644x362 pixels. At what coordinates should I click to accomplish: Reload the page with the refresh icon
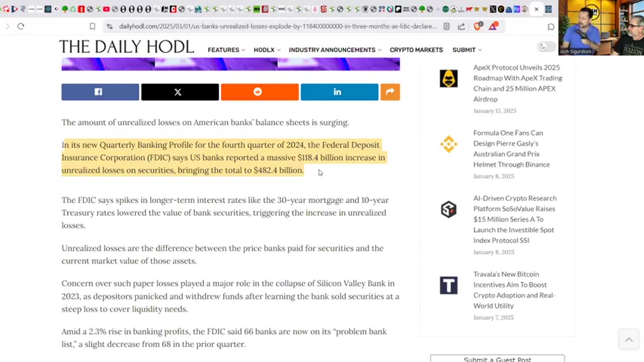[21, 26]
